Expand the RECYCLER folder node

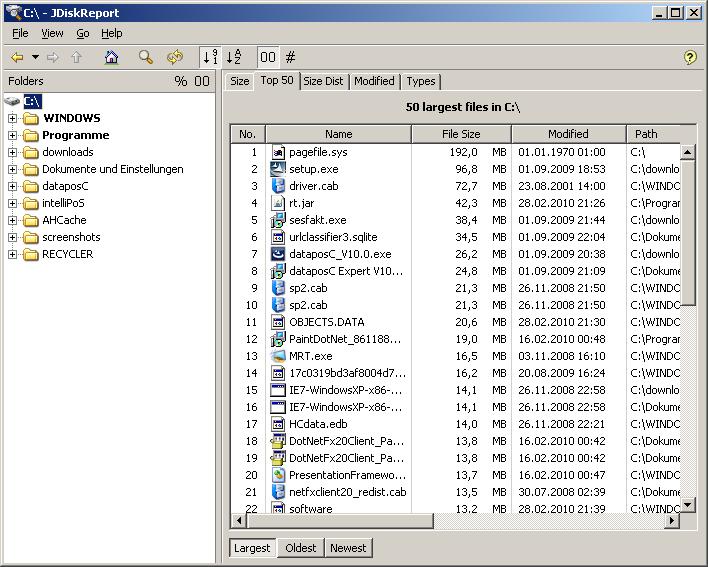click(x=13, y=254)
